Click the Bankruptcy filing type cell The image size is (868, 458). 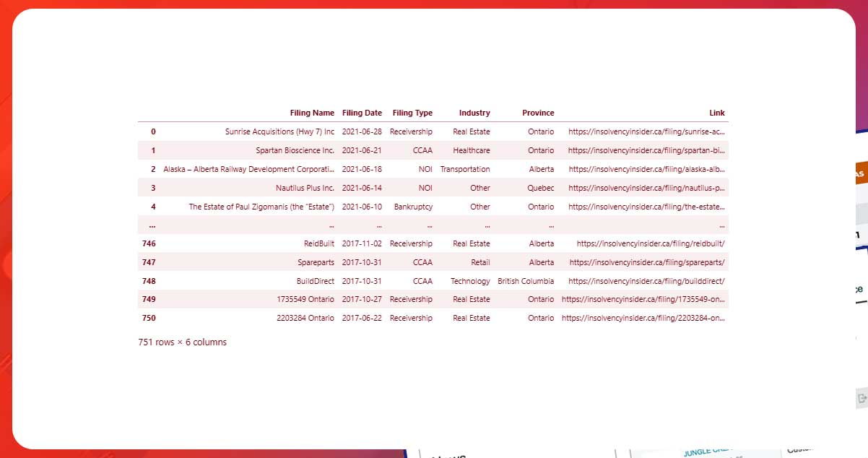(413, 207)
